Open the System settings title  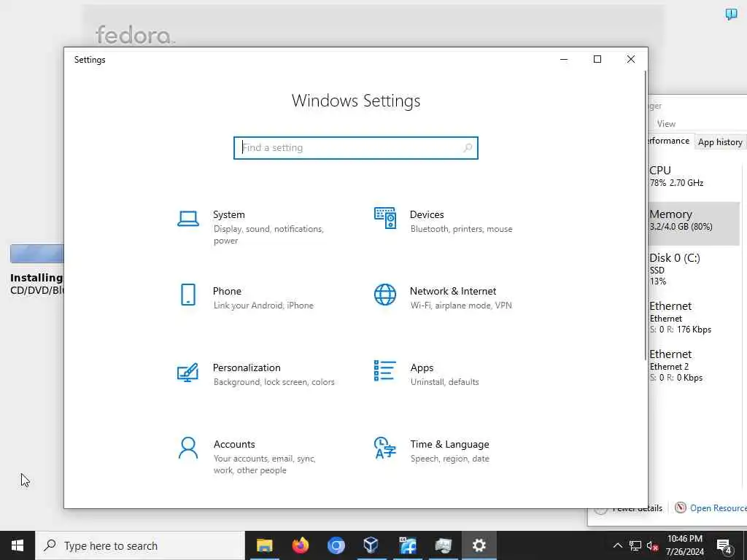pos(228,214)
